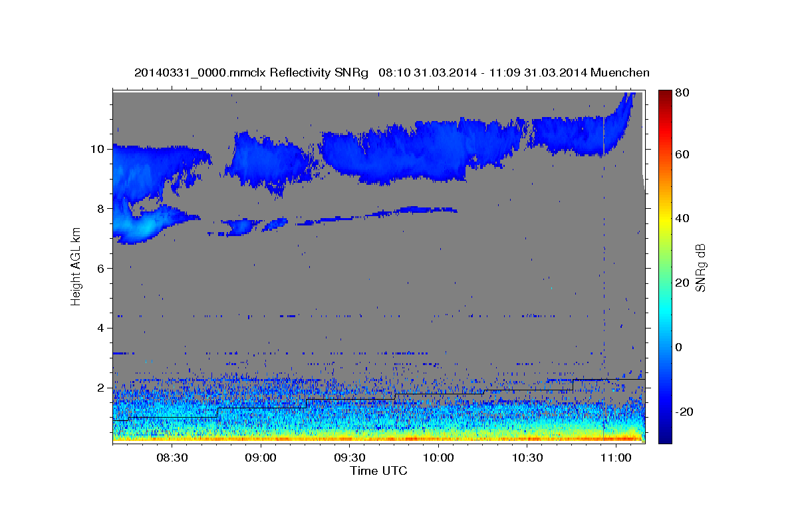Click the 10:30 time tick label
The image size is (798, 532).
click(x=527, y=458)
